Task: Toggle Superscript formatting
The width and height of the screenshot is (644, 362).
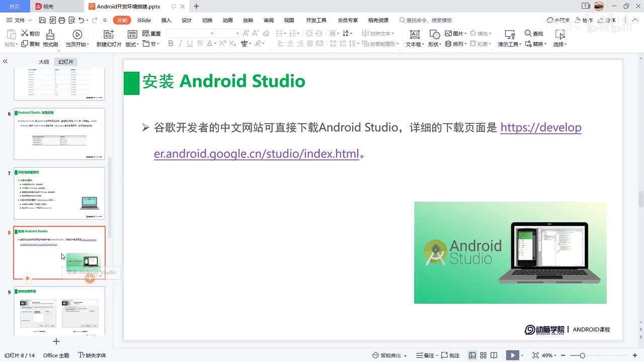Action: coord(223,44)
